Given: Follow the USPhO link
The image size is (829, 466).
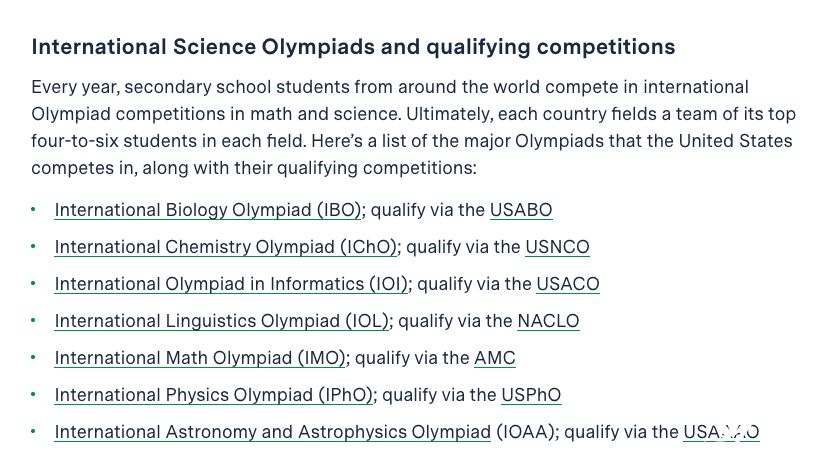Looking at the screenshot, I should click(x=531, y=395).
